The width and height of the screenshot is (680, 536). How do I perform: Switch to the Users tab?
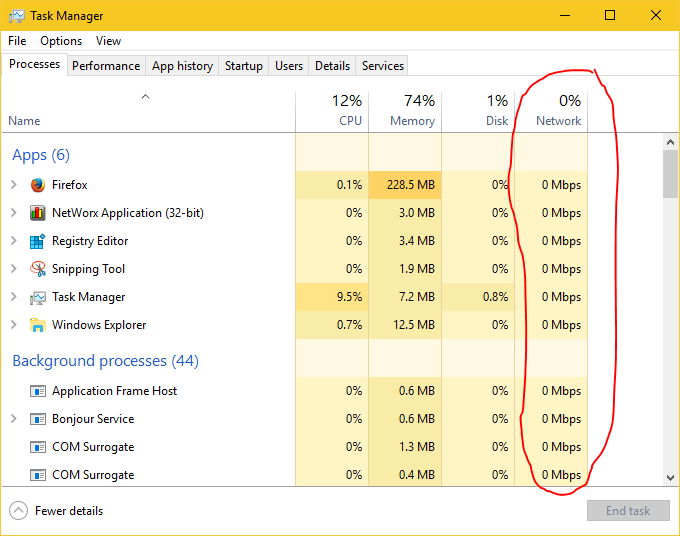click(x=289, y=66)
